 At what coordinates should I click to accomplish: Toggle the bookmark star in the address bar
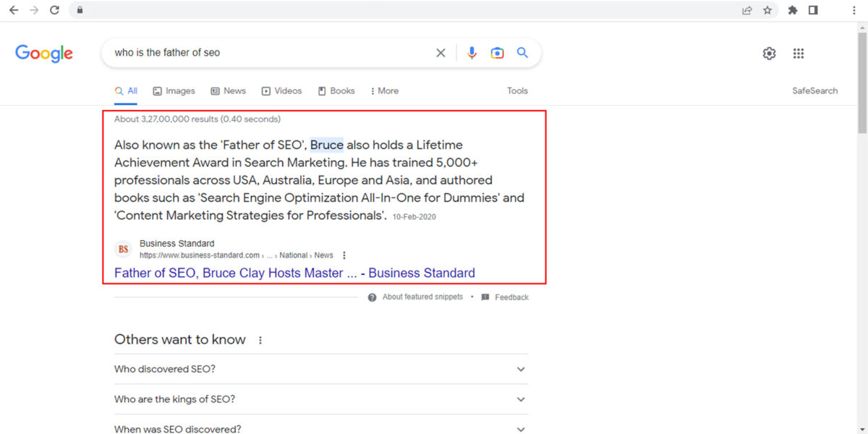768,10
